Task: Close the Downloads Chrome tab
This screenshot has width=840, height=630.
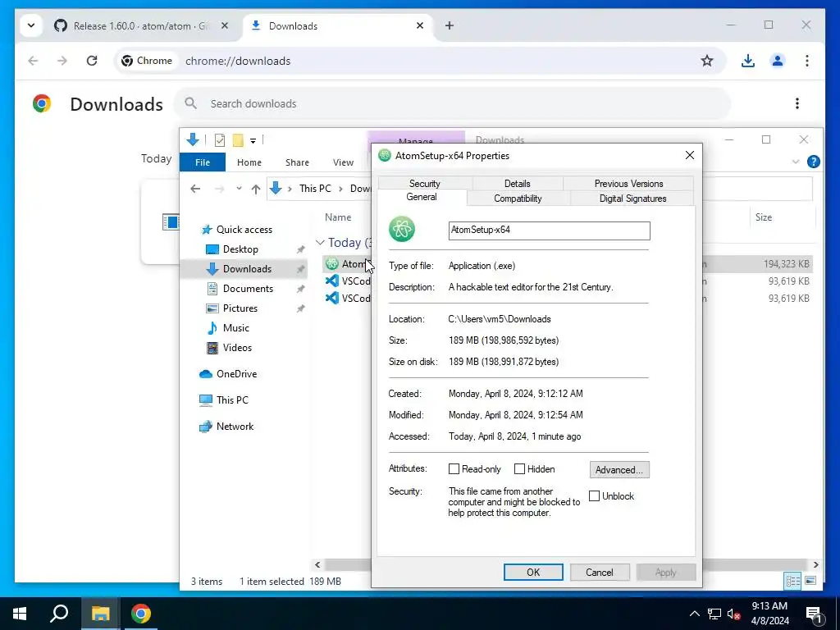Action: pos(420,25)
